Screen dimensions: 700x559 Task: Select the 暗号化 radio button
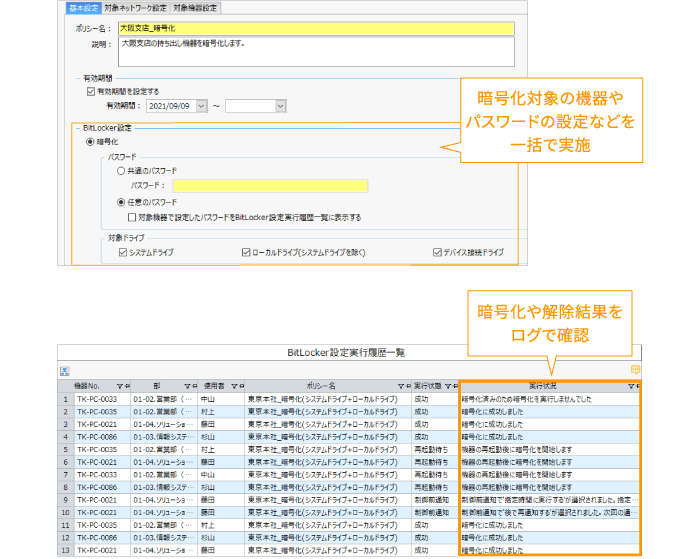90,142
